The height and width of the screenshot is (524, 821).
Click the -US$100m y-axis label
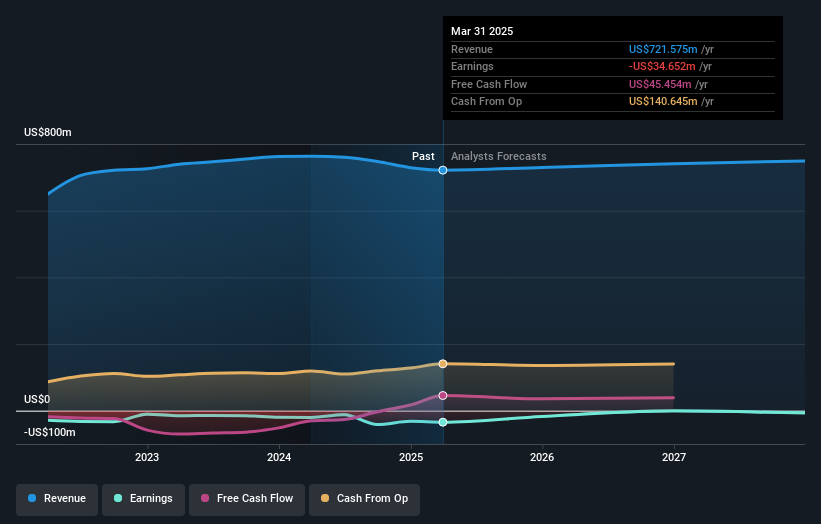point(50,432)
